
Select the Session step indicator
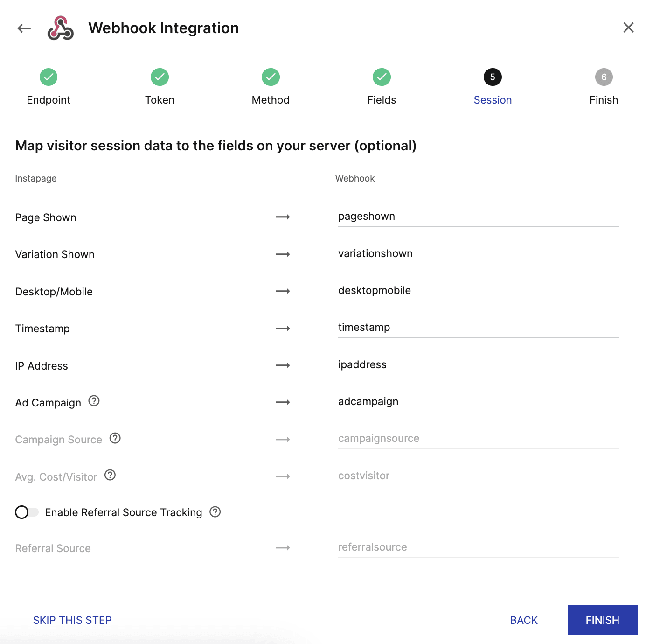click(x=493, y=77)
